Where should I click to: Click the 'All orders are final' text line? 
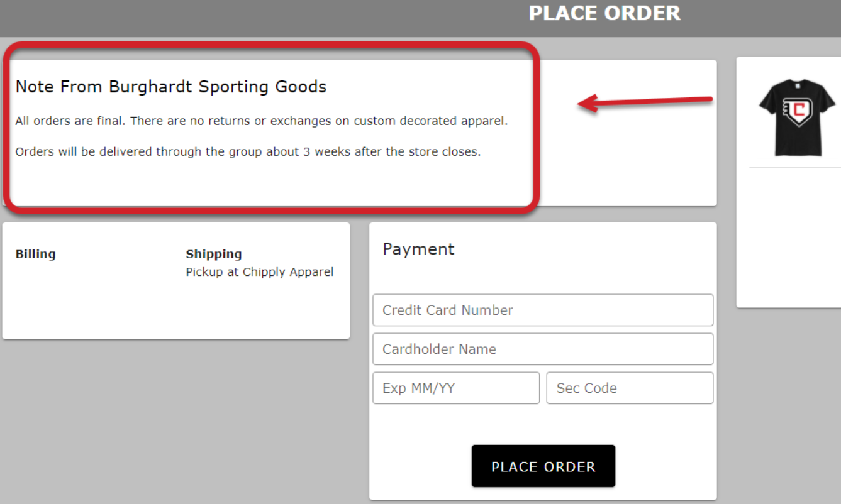coord(261,121)
